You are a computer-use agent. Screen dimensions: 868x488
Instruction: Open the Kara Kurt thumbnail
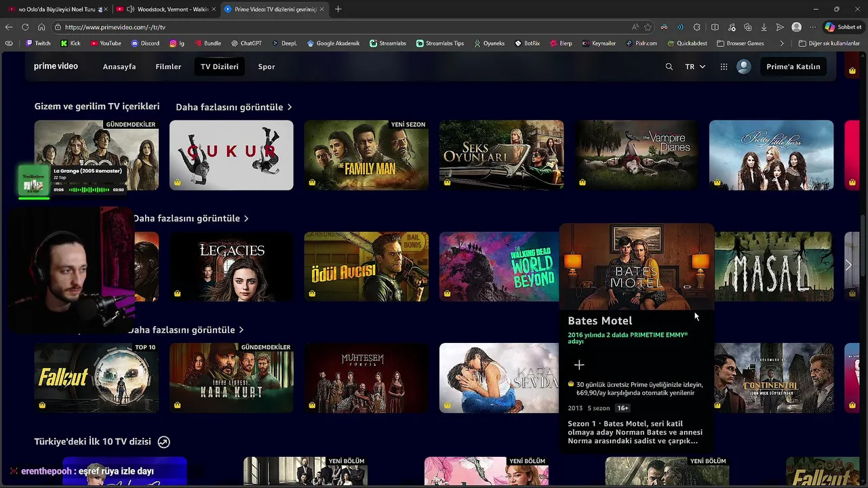pyautogui.click(x=231, y=378)
